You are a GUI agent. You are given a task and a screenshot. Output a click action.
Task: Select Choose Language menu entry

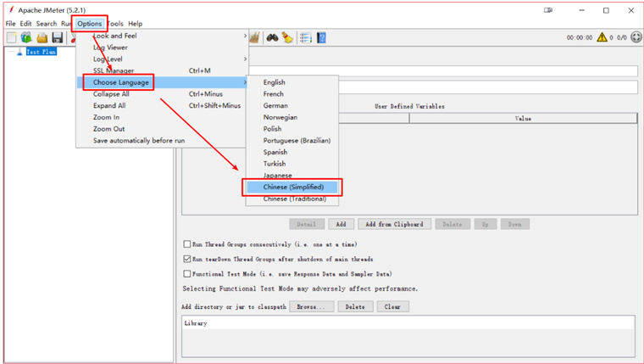point(162,82)
